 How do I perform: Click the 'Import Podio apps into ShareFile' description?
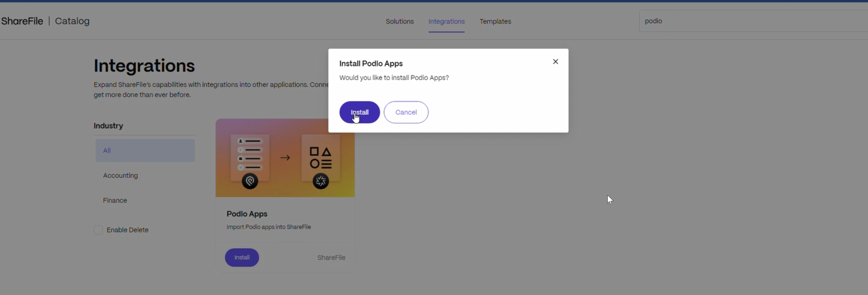269,227
